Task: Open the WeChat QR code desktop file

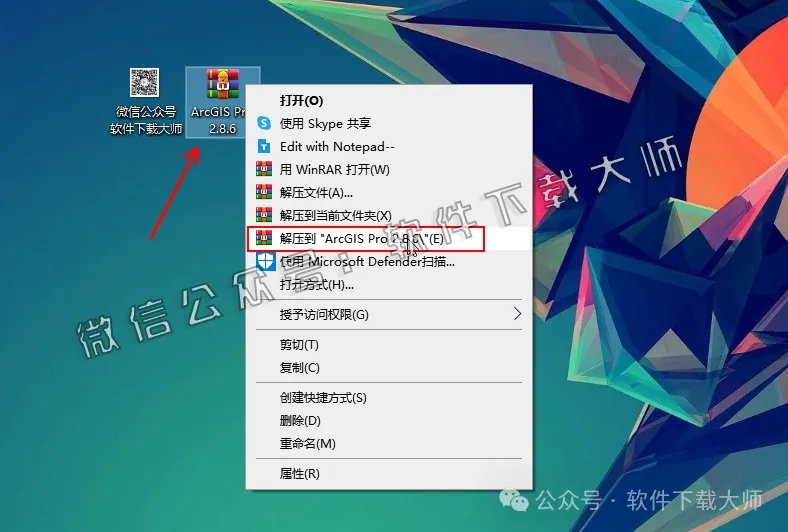Action: (x=144, y=82)
